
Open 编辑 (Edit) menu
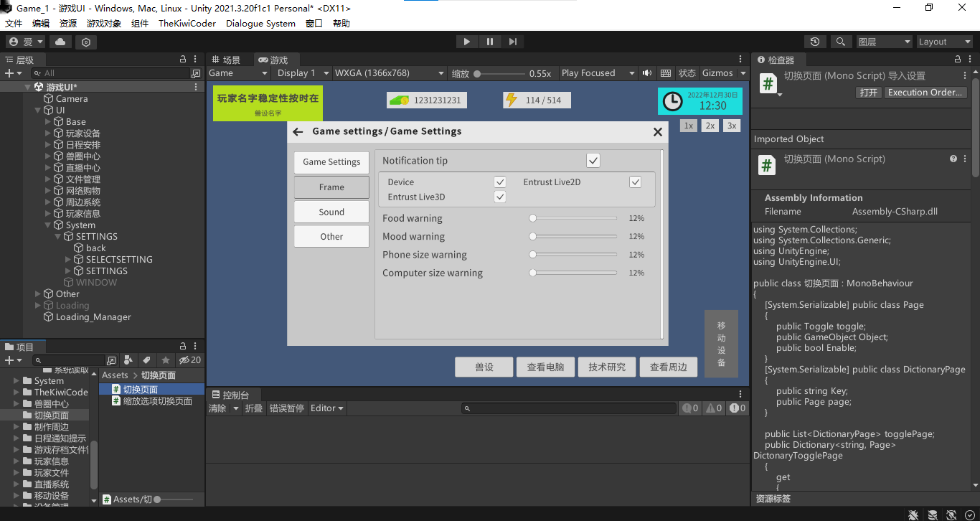coord(41,23)
